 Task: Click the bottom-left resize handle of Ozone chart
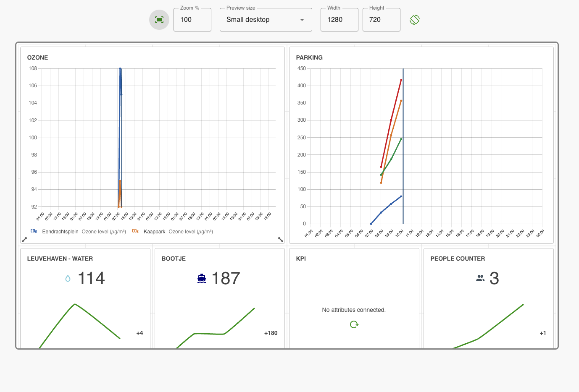click(24, 240)
